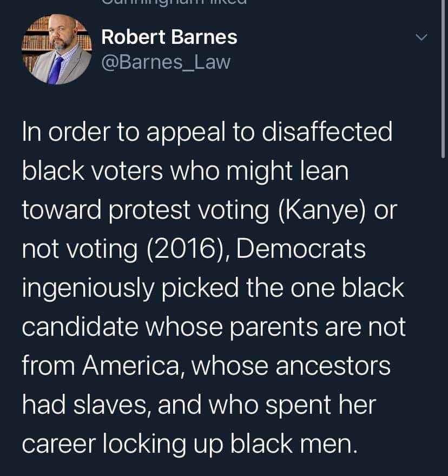The image size is (448, 476).
Task: Open Robert Barnes' profile picture
Action: click(x=57, y=49)
